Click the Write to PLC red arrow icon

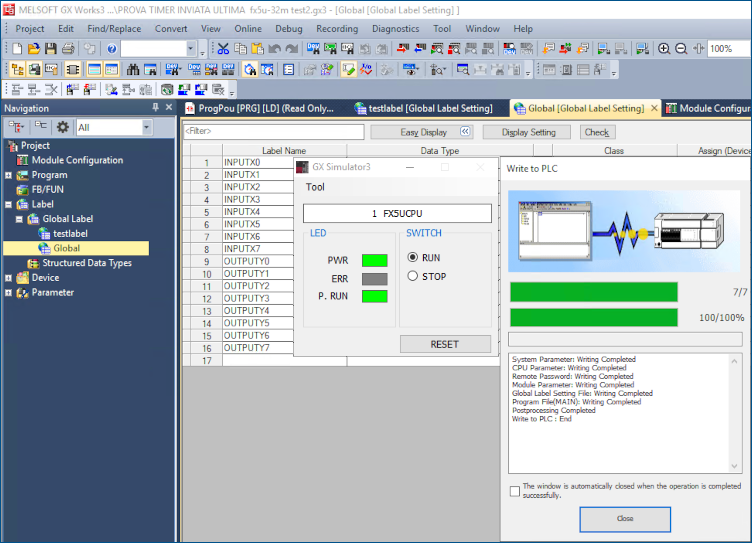pos(403,48)
